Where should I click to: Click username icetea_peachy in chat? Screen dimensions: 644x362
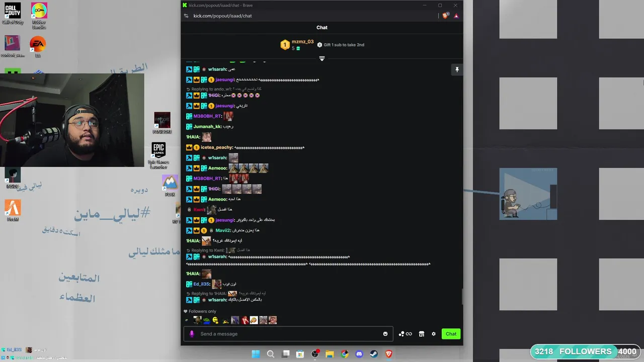[x=216, y=147]
